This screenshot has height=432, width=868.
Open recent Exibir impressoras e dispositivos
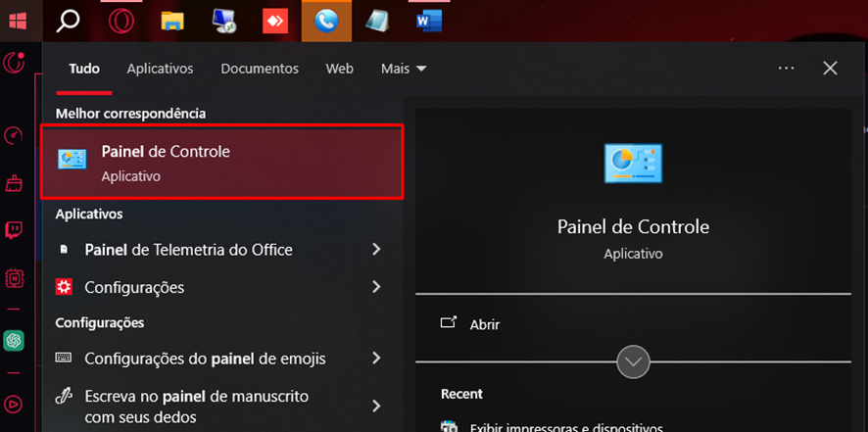pyautogui.click(x=566, y=427)
